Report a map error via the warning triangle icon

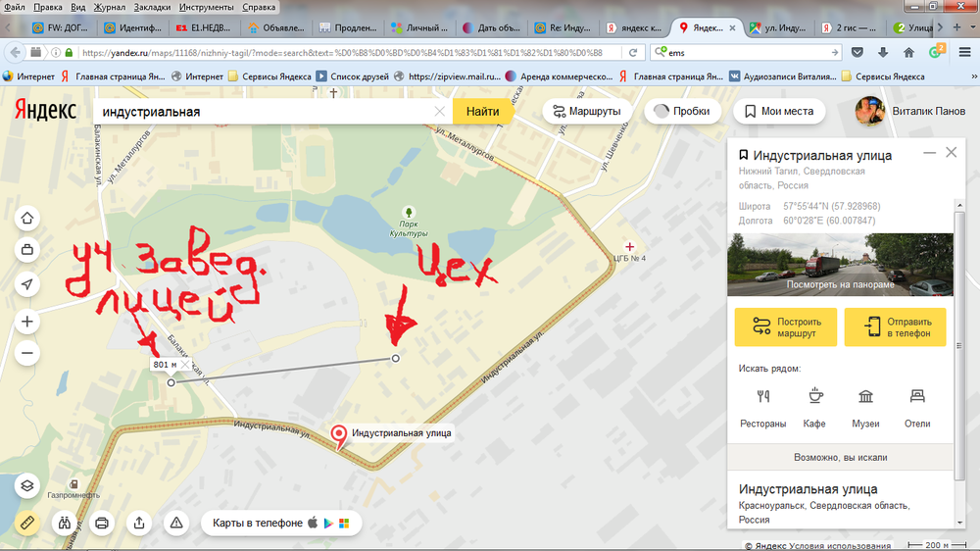pyautogui.click(x=176, y=523)
